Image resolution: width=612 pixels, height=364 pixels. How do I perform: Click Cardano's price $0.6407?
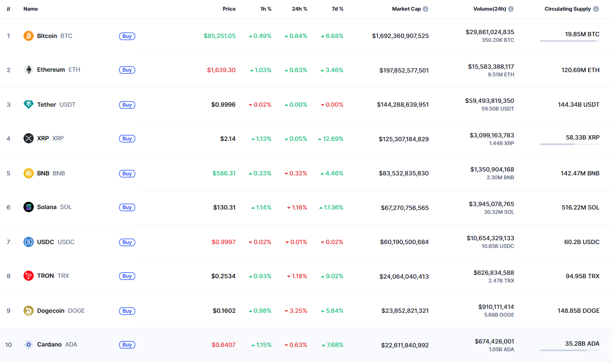point(224,345)
